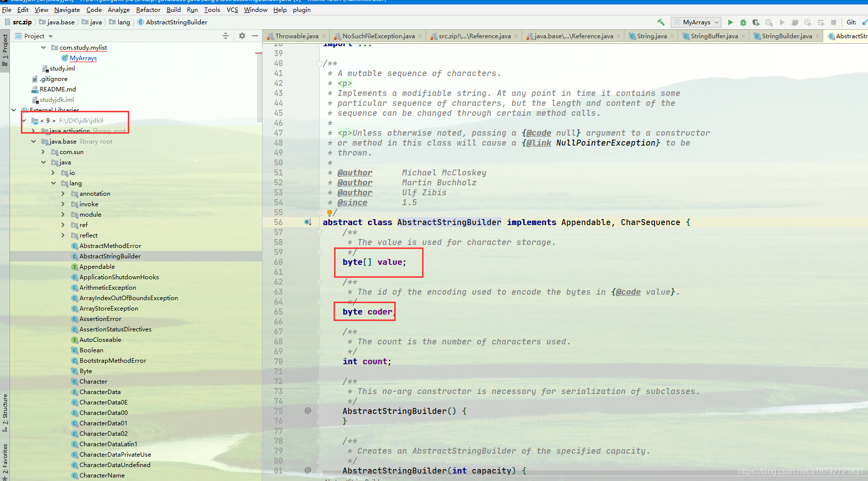Close the StringBuffer.java tab
The width and height of the screenshot is (868, 481).
pos(743,36)
